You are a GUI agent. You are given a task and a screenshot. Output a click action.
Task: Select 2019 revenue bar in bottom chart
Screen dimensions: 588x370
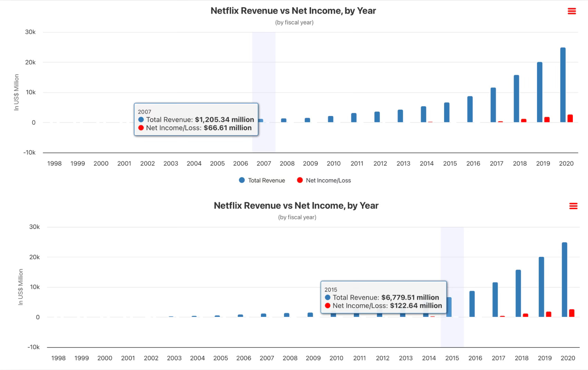point(541,287)
